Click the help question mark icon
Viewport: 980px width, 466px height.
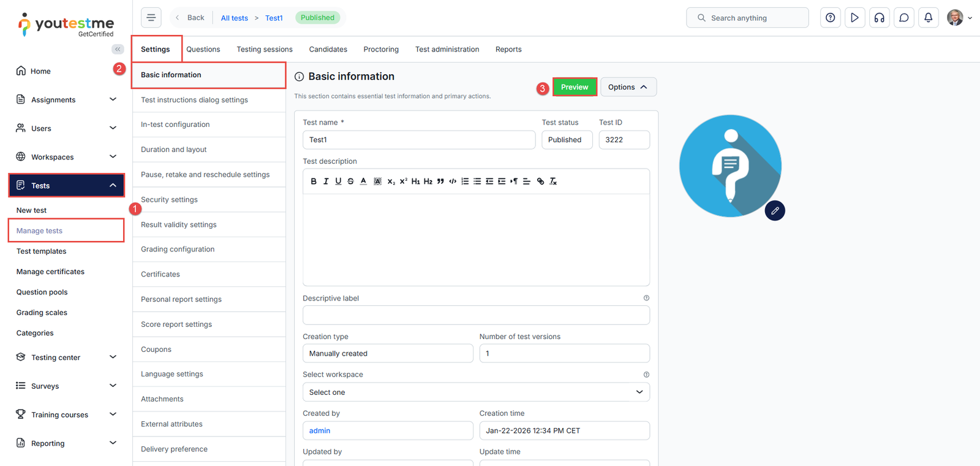(x=830, y=18)
